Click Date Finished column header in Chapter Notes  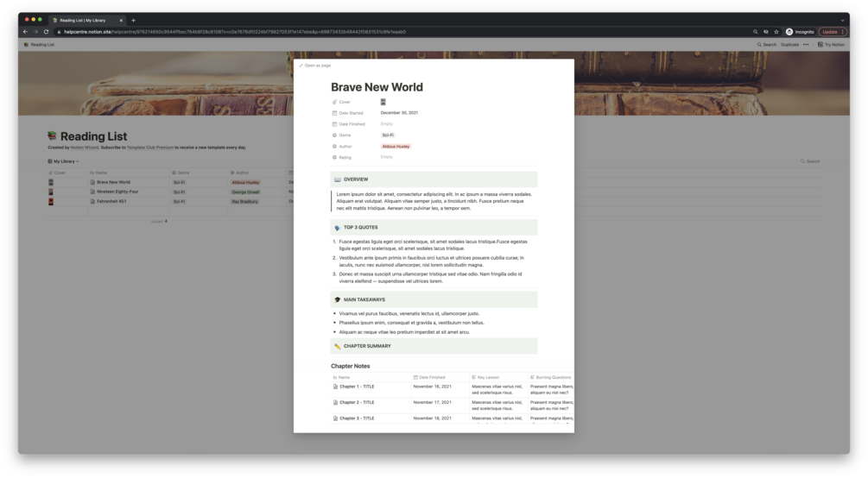tap(429, 377)
